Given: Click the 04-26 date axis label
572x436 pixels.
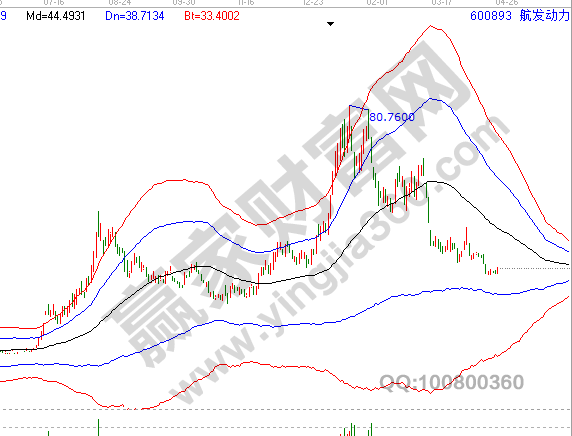Looking at the screenshot, I should (x=506, y=3).
